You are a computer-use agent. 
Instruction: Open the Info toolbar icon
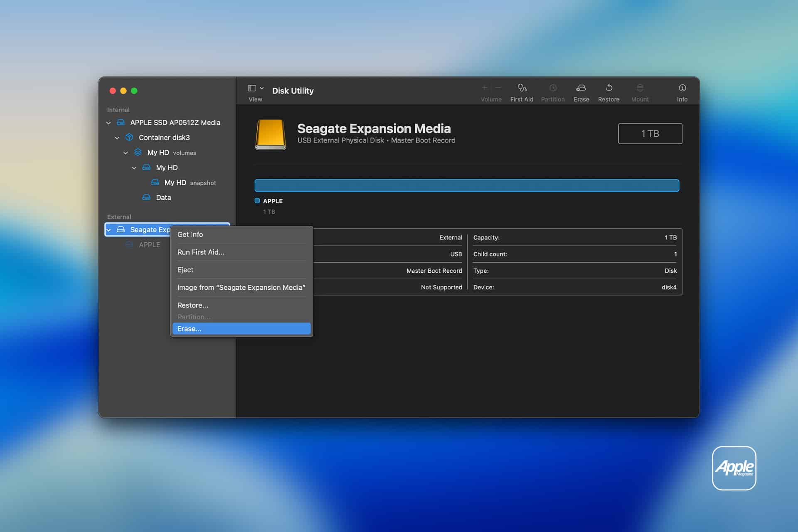click(682, 88)
